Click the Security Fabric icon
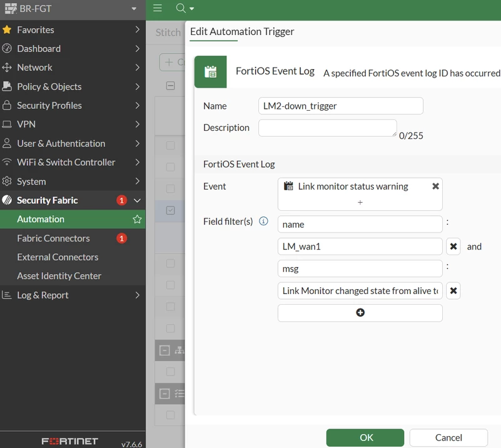 click(x=7, y=200)
